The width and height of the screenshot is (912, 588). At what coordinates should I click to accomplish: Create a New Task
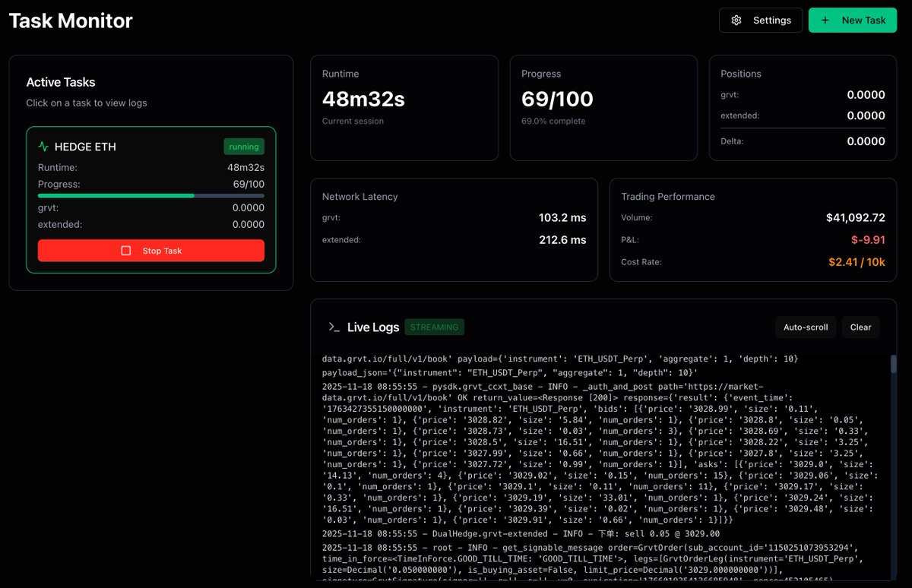(x=853, y=21)
